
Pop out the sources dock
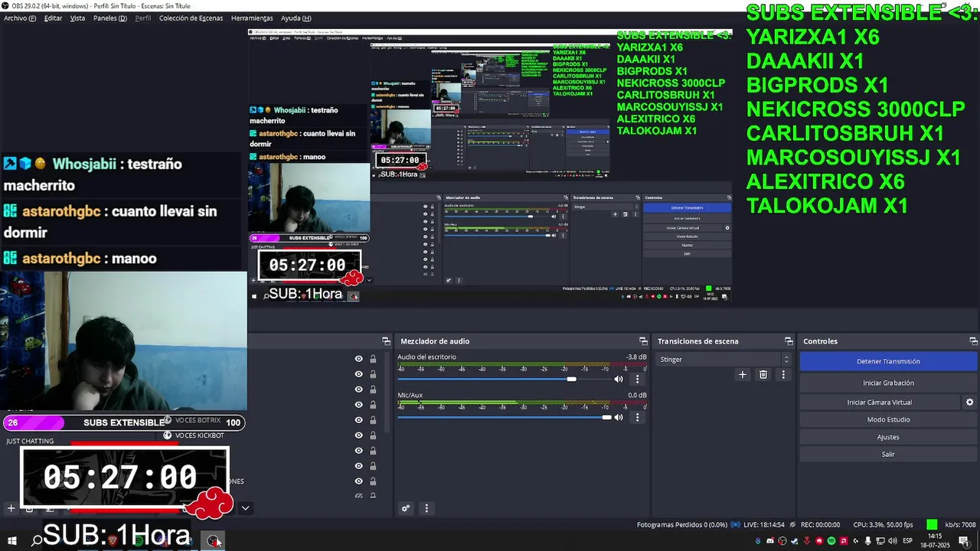point(386,341)
